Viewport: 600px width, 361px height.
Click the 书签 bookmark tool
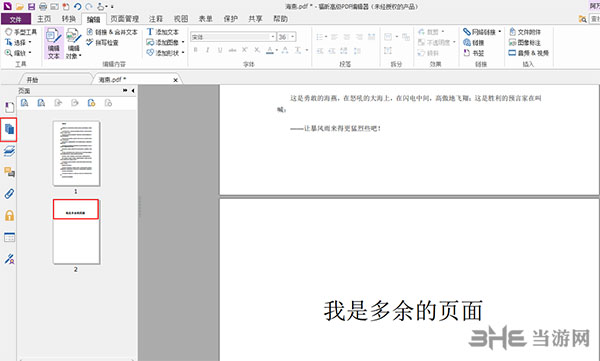[474, 53]
